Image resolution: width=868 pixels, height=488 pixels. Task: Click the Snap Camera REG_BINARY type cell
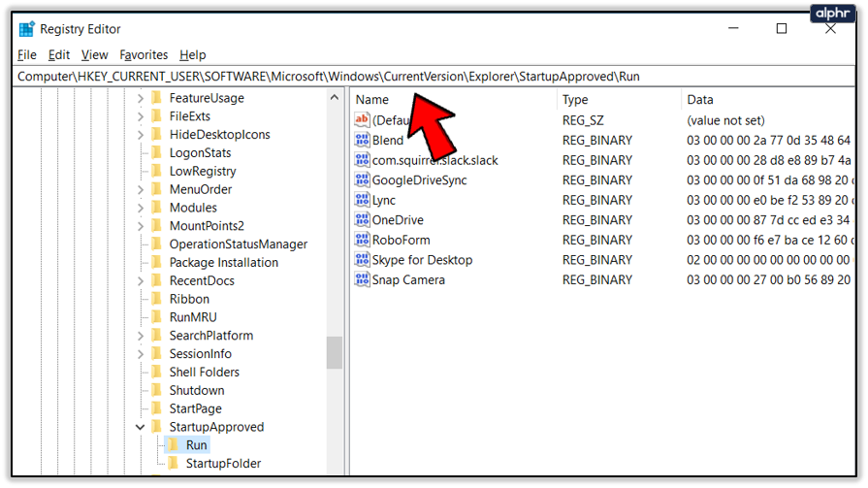tap(597, 279)
